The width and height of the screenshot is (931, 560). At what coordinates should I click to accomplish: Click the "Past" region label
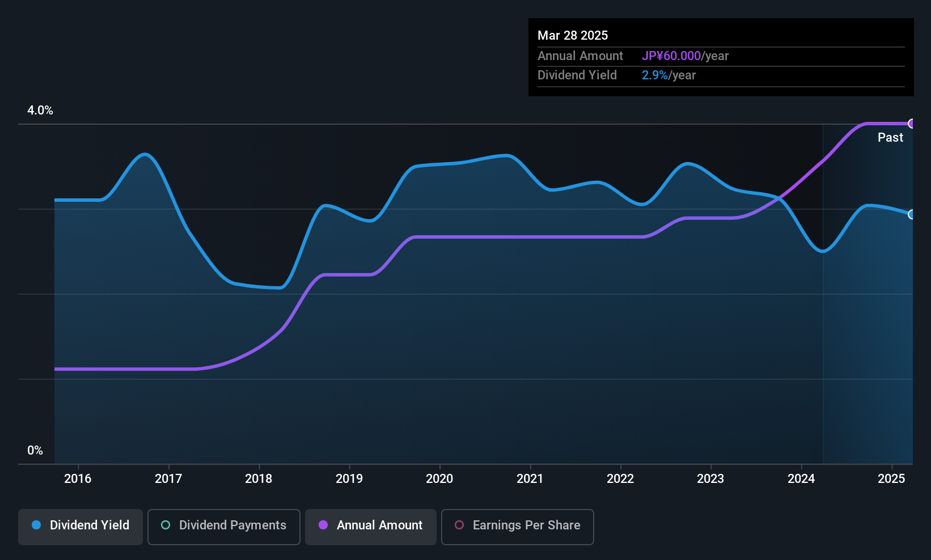[x=890, y=138]
